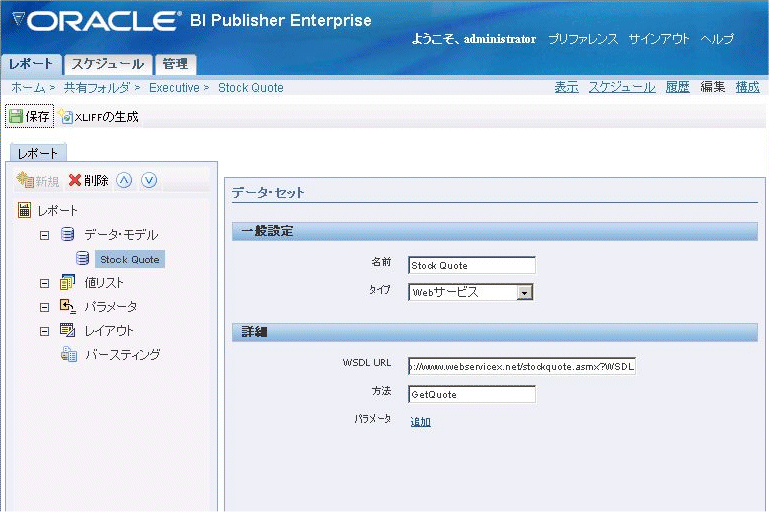Viewport: 769px width, 512px height.
Task: Click the バースティング icon
Action: point(69,354)
